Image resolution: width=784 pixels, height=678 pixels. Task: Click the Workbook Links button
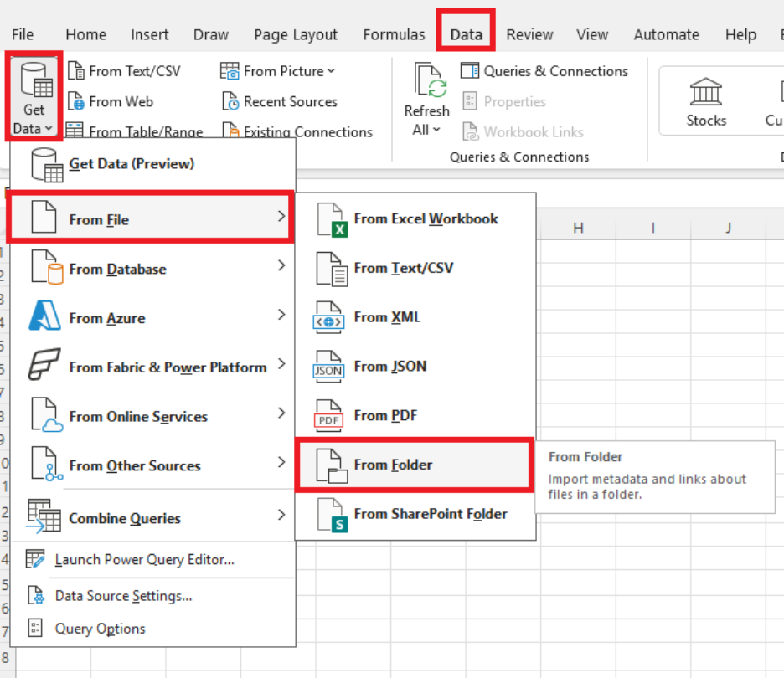523,132
